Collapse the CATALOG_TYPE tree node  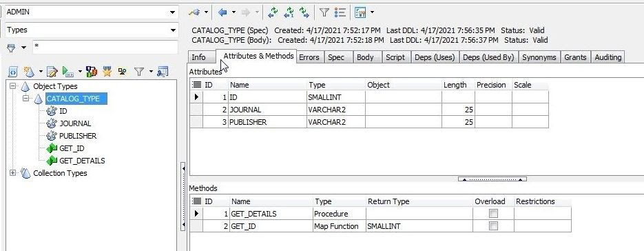tap(26, 99)
